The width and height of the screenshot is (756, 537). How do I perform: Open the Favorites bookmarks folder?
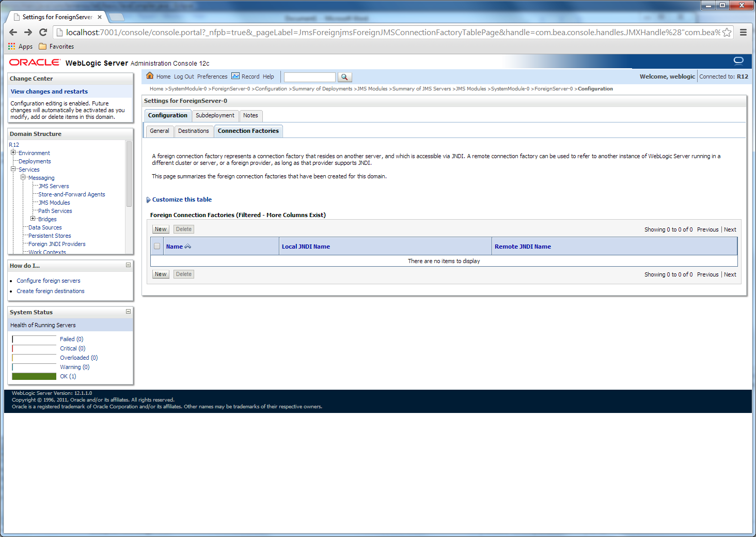coord(56,47)
